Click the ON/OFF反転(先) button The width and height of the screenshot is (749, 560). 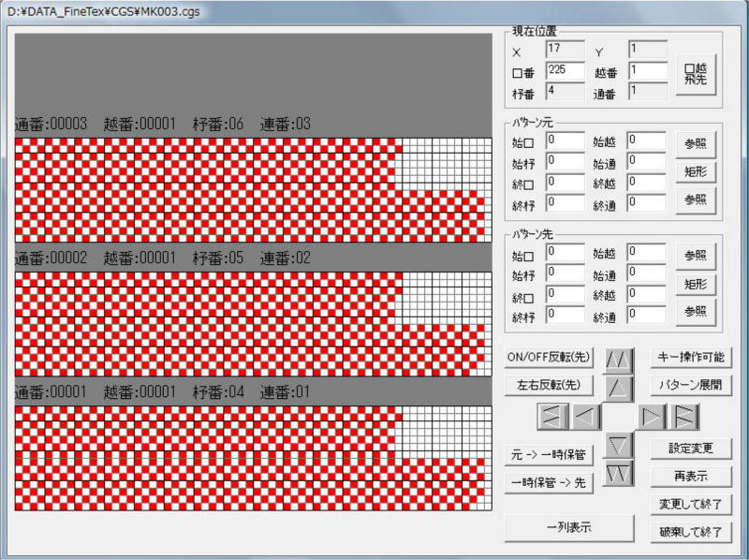click(x=549, y=357)
